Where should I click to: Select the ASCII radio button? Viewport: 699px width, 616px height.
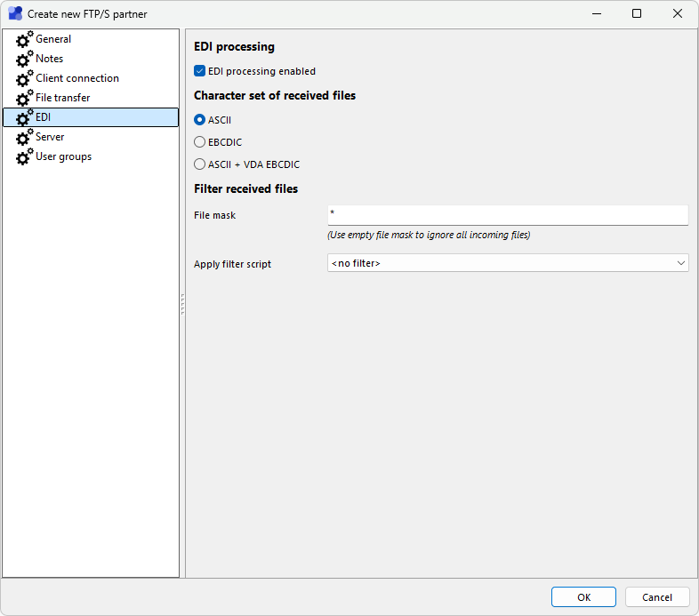point(199,120)
